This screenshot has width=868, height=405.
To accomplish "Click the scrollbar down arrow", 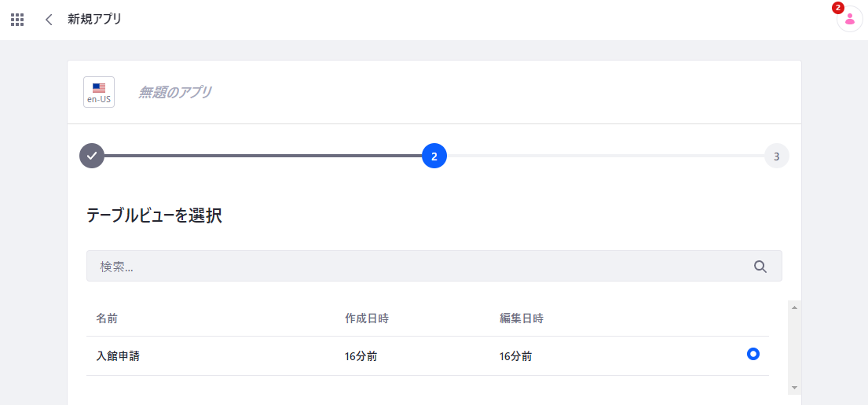I will click(794, 388).
